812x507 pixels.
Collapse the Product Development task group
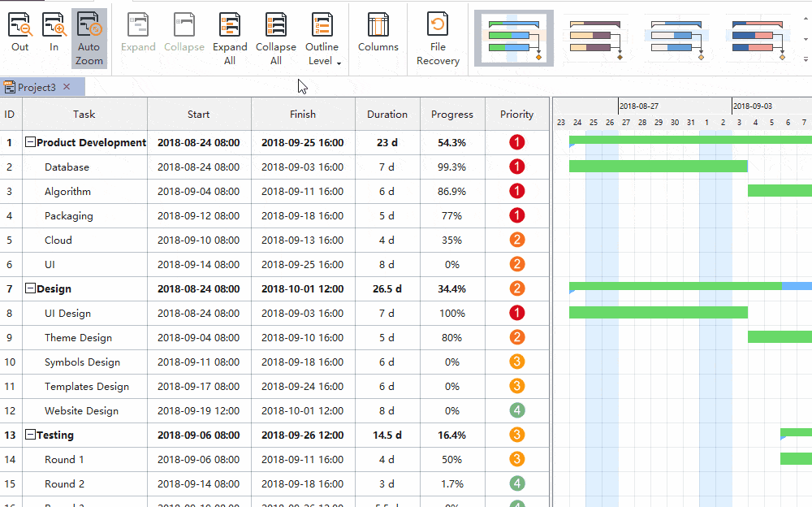tap(30, 142)
